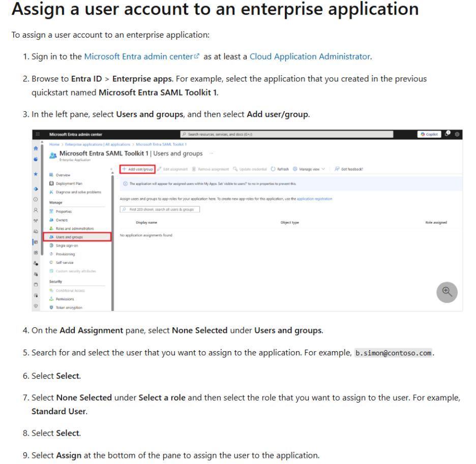Click the notifications bell icon
Viewport: 476px width, 464px height.
pyautogui.click(x=447, y=134)
